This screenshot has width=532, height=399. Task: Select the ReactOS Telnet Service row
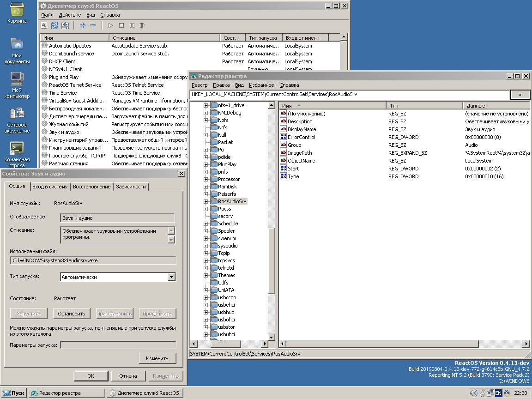[115, 85]
